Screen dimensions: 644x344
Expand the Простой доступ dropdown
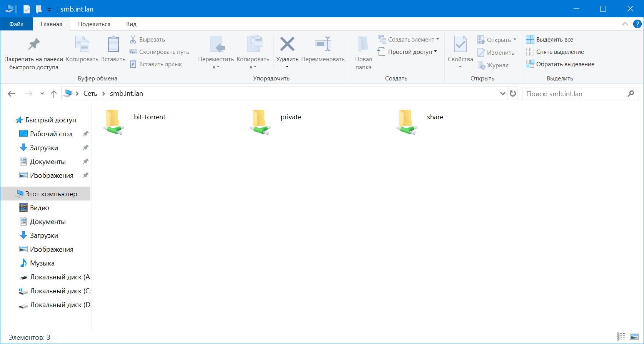tap(435, 52)
